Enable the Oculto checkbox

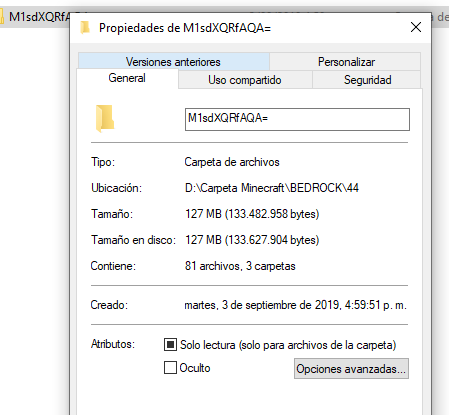(170, 368)
